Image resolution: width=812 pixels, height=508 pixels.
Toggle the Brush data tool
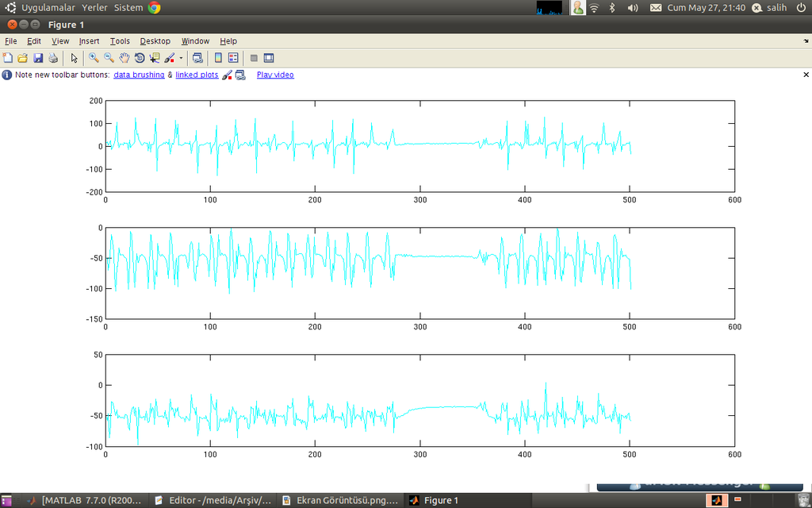coord(170,58)
